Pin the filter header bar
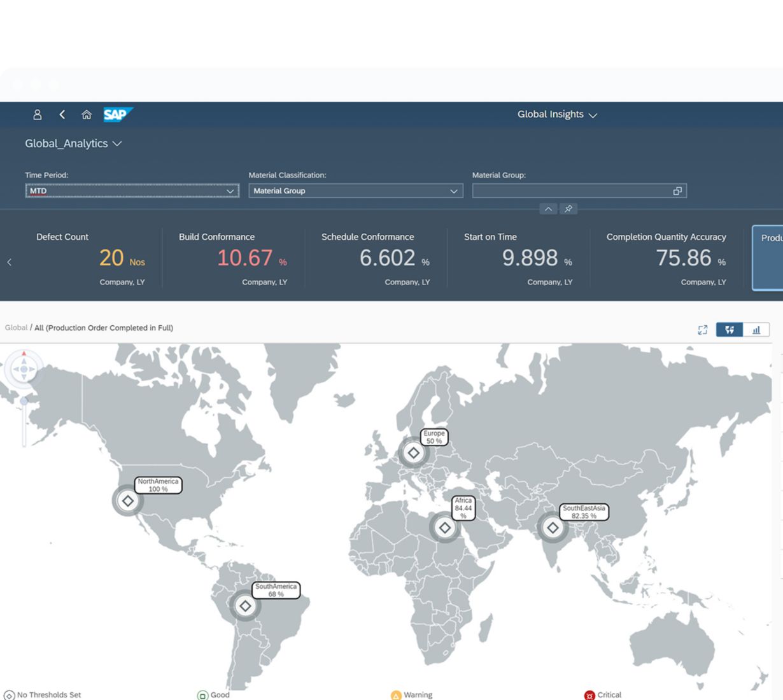The width and height of the screenshot is (783, 700). click(568, 209)
